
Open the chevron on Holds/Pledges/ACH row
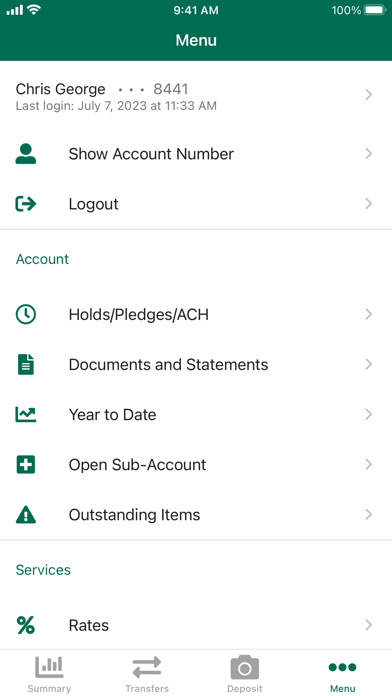point(368,314)
